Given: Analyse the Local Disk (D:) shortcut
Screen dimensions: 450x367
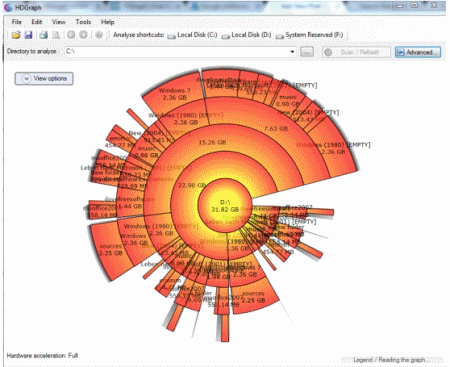Looking at the screenshot, I should click(247, 35).
